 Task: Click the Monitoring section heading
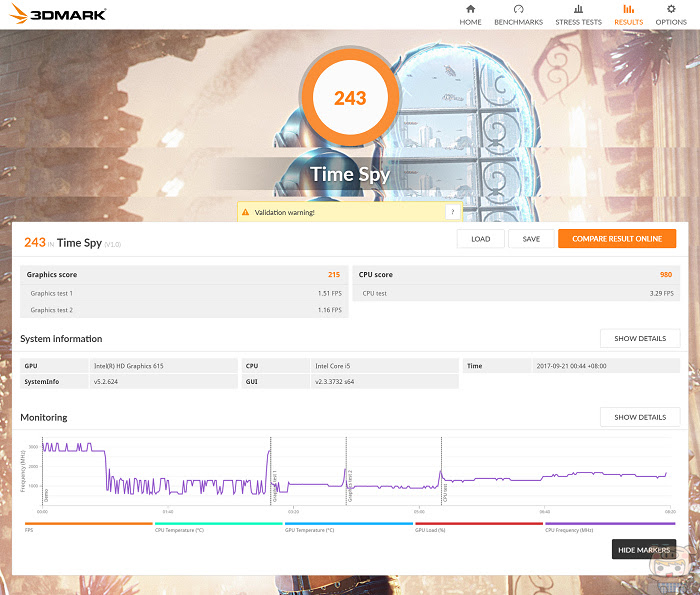[44, 417]
